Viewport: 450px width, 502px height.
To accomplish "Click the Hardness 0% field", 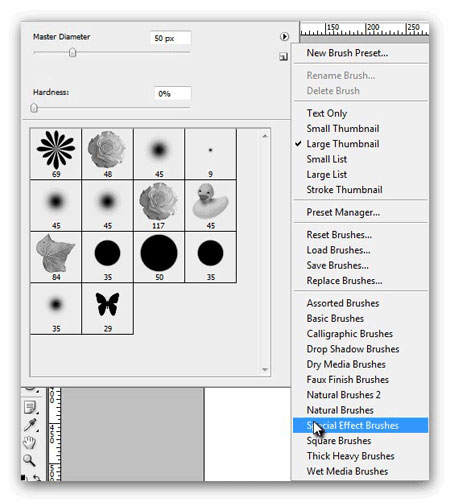I will click(172, 94).
